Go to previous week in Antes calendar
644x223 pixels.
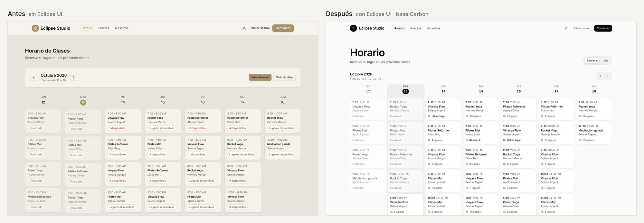click(34, 77)
